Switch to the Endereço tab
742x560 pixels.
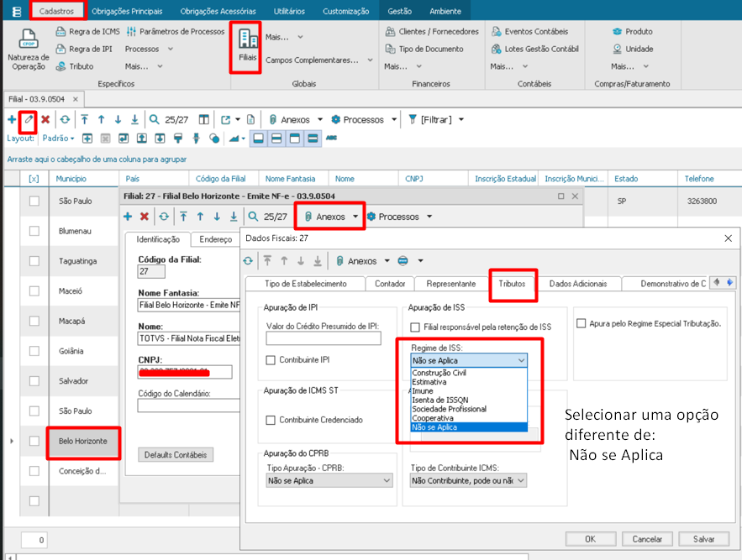tap(216, 239)
